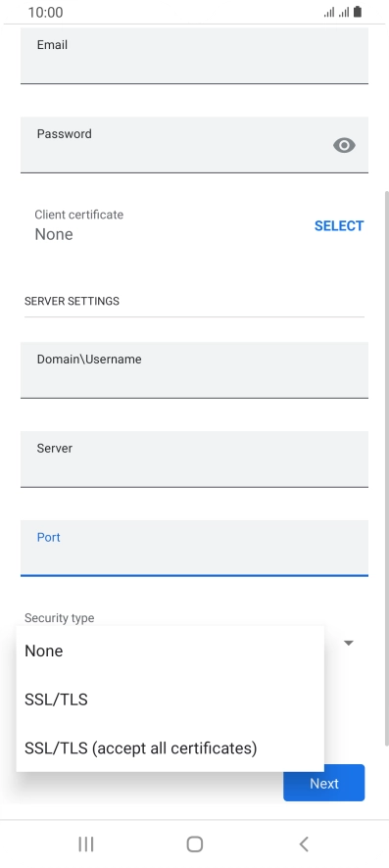Click the vertical scrollbar on the right
389x868 pixels.
[387, 468]
